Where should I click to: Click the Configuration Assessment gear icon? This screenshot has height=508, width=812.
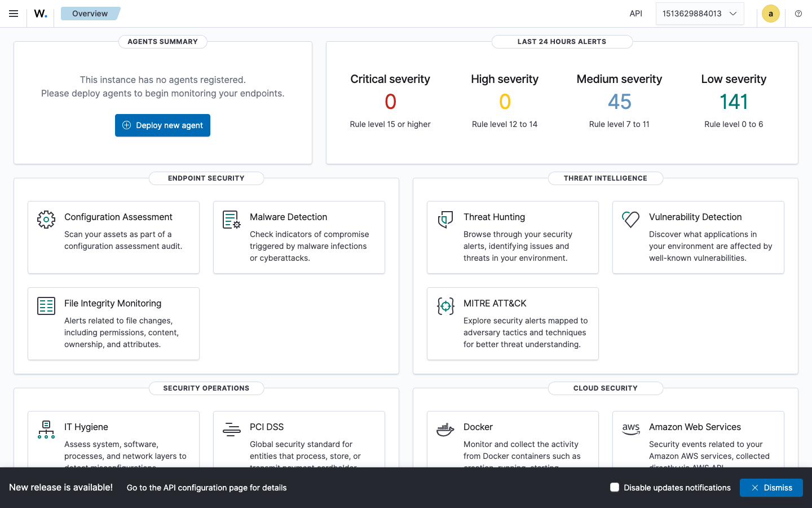point(46,220)
